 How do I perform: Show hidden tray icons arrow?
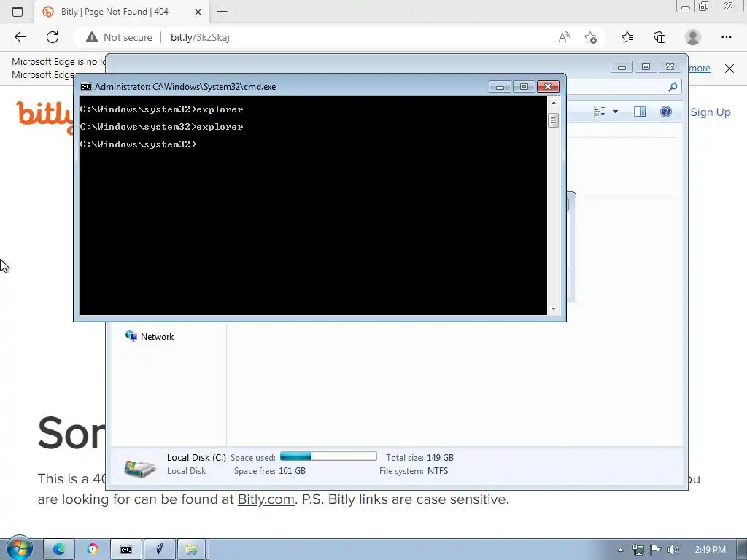pos(620,550)
